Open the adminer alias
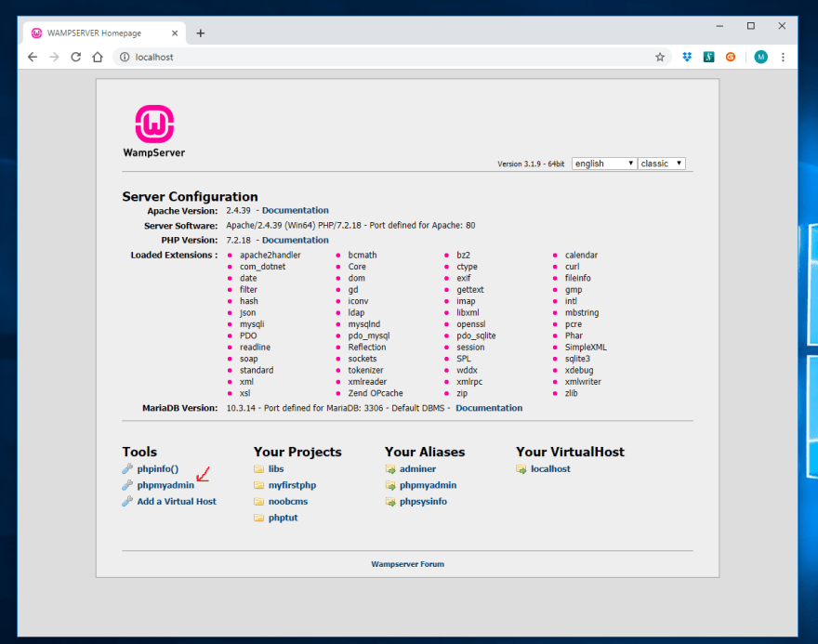818x644 pixels. pos(417,468)
